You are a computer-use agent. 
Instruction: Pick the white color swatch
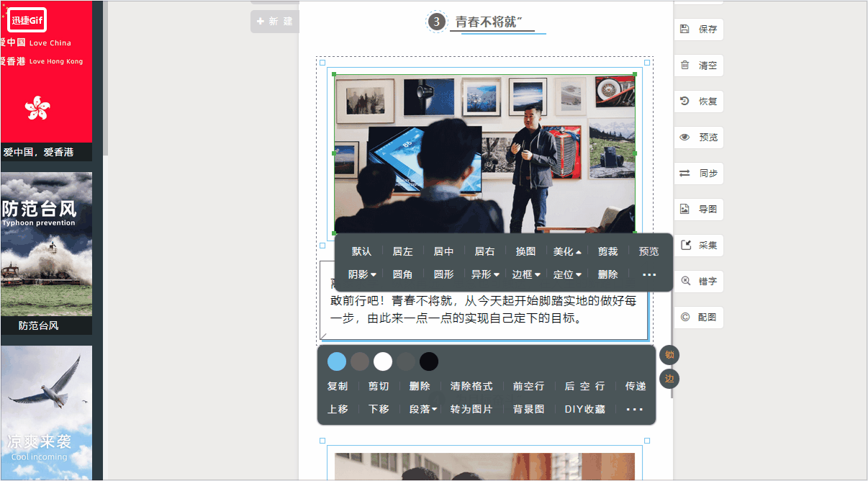coord(383,361)
